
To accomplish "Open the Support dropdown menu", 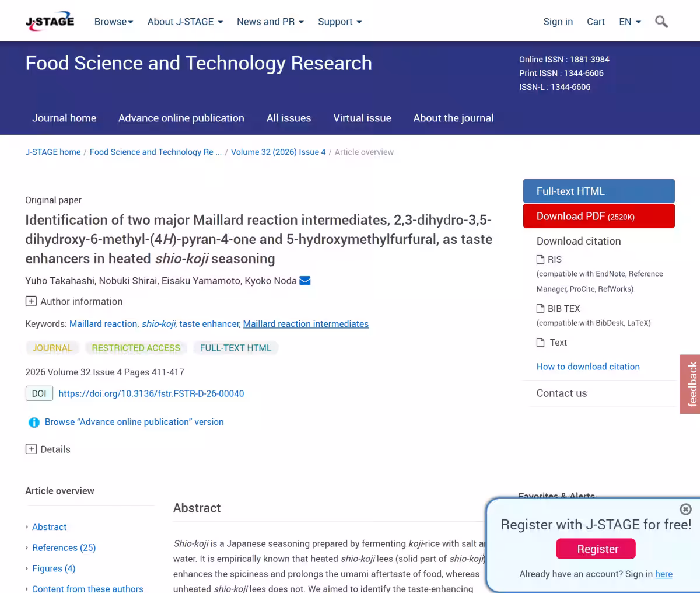I will 340,22.
